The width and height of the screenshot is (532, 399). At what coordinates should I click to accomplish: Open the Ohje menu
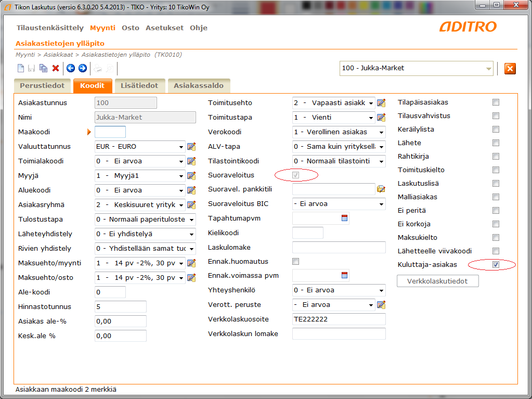pyautogui.click(x=199, y=28)
